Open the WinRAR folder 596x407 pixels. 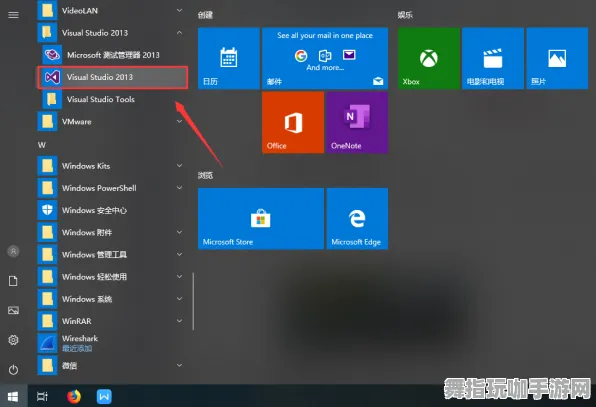coord(113,321)
